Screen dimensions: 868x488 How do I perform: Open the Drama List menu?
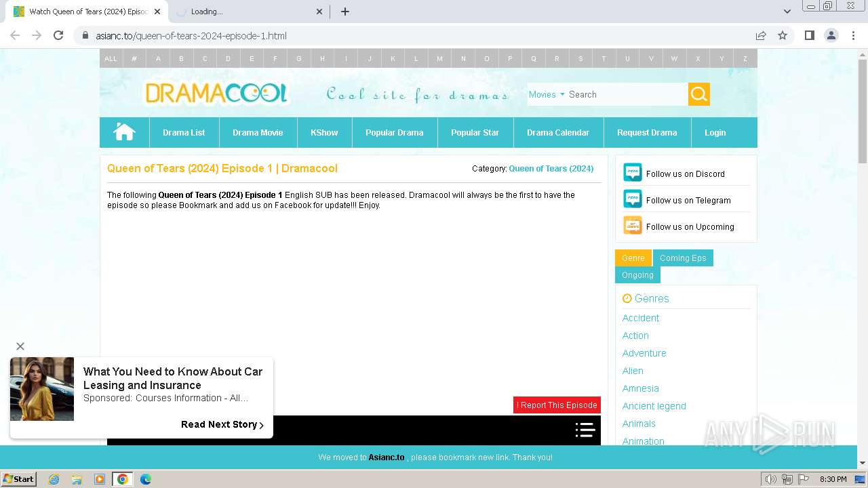pyautogui.click(x=184, y=132)
